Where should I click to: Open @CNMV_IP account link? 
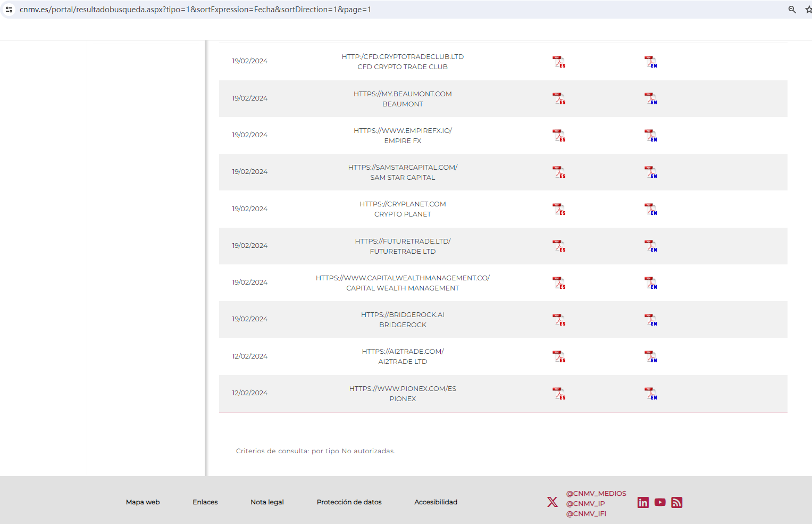[x=585, y=504]
